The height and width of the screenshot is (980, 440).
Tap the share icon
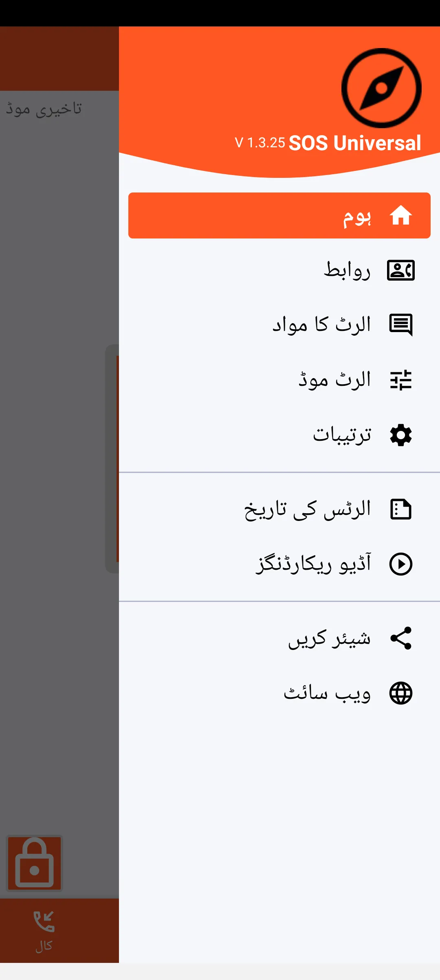click(401, 638)
